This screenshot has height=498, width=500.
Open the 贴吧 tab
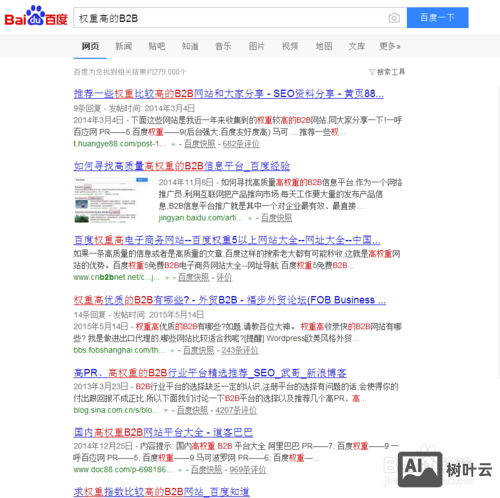[157, 46]
